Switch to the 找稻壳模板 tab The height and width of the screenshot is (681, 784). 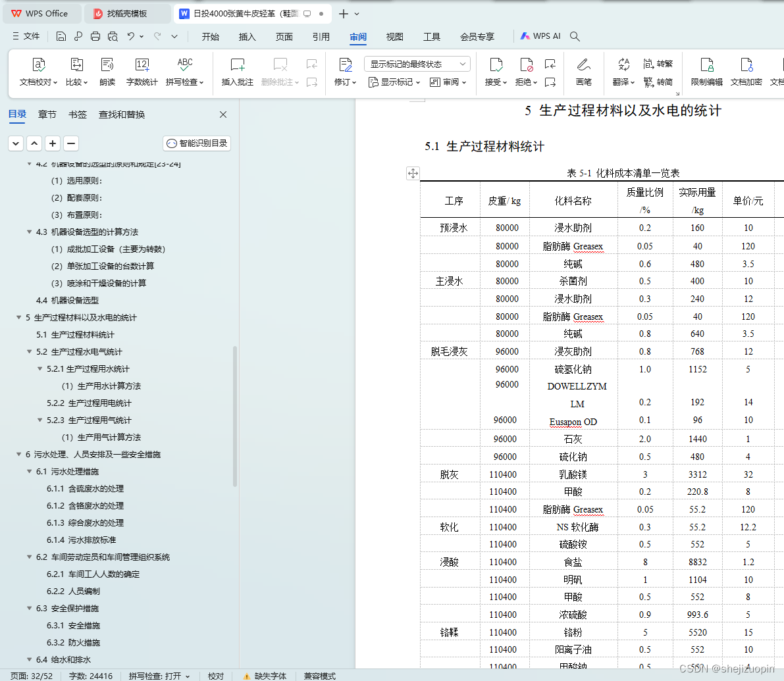[x=127, y=14]
